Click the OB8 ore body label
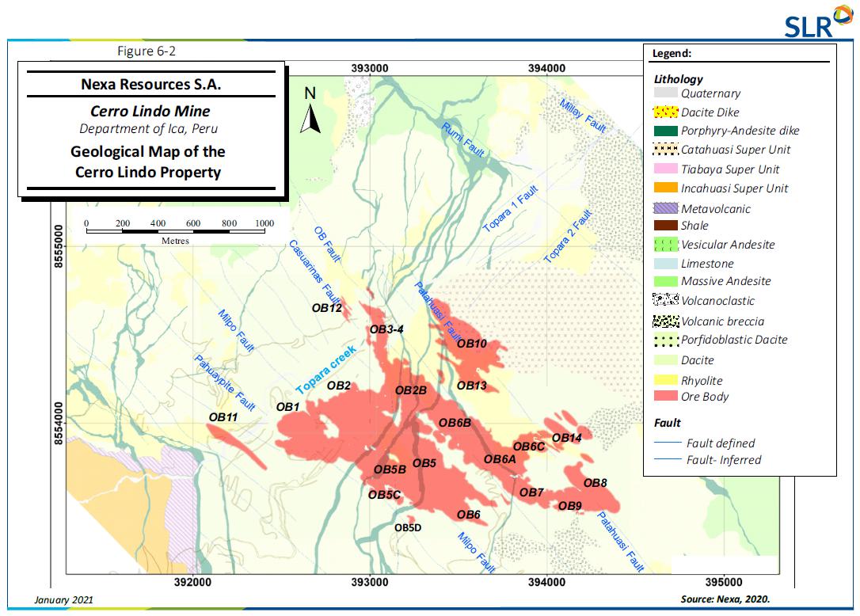Viewport: 860px width, 616px height. pyautogui.click(x=595, y=483)
